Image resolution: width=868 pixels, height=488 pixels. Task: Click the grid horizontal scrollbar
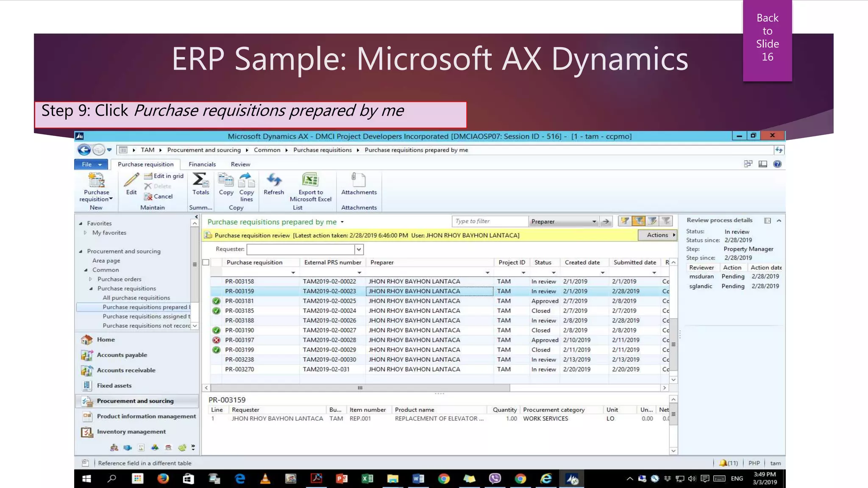[x=360, y=388]
